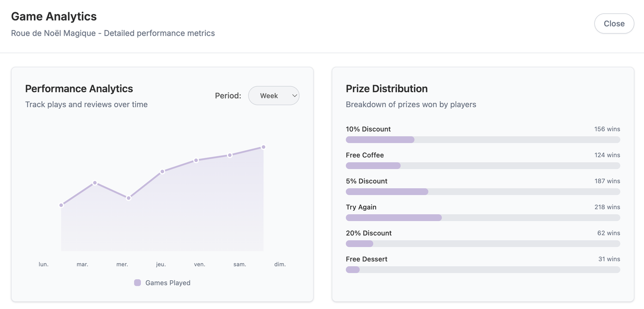
Task: Open the Period Week dropdown
Action: (x=274, y=96)
